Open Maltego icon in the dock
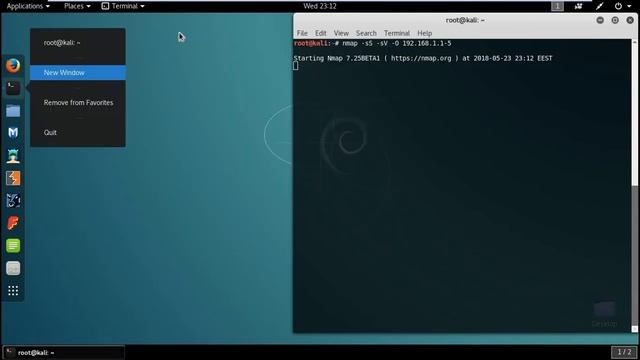 pos(13,200)
